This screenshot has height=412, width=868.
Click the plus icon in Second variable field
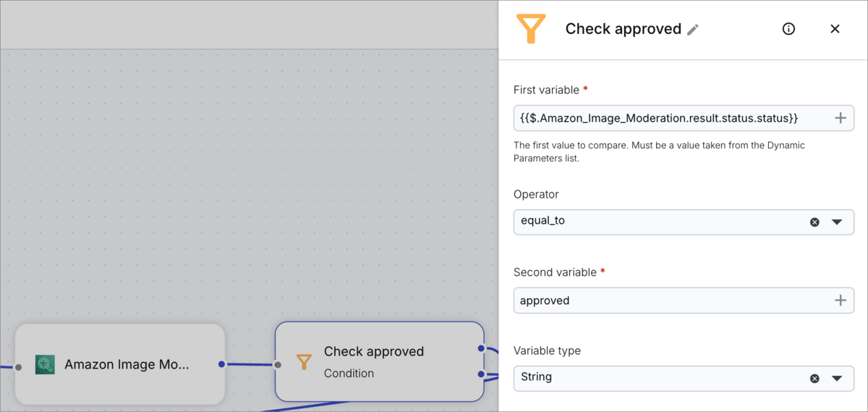point(841,300)
